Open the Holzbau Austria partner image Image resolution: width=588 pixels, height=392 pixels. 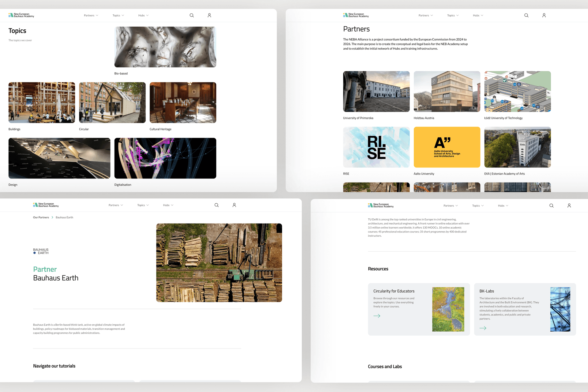tap(447, 92)
